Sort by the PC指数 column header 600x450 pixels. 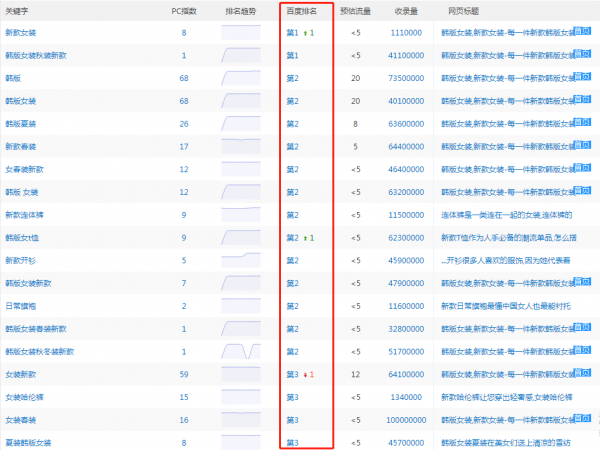(x=183, y=10)
